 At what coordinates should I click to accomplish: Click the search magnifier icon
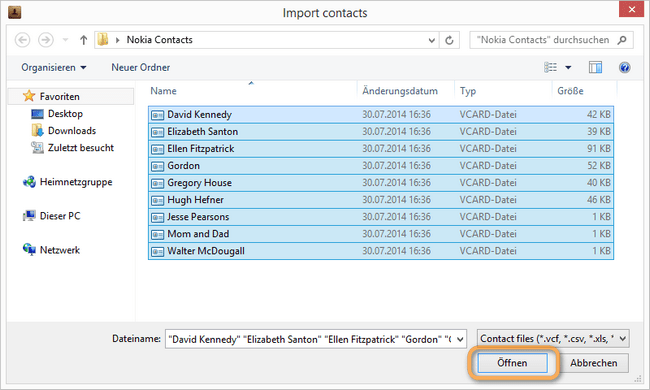click(622, 40)
